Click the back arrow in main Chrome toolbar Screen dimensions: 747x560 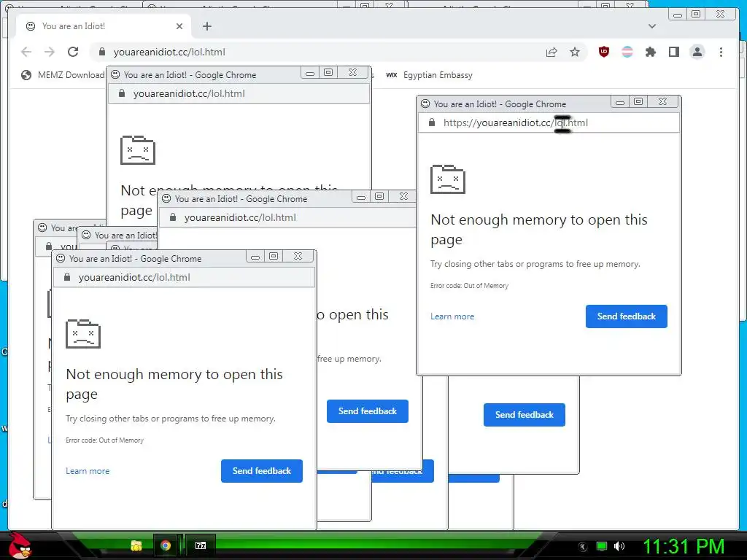click(x=26, y=52)
